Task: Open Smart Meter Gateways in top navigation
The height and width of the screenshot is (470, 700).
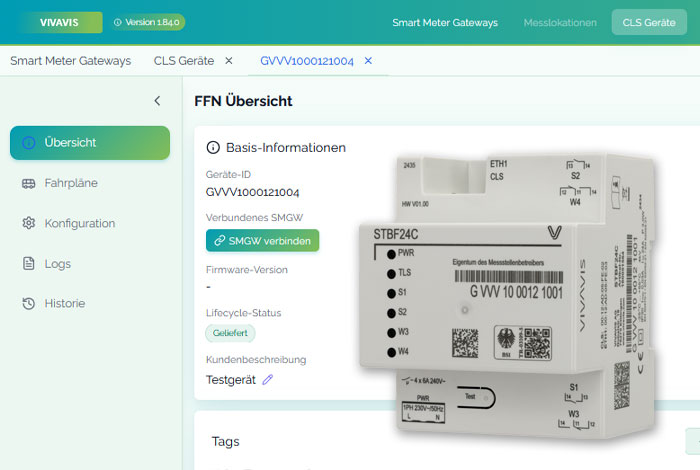Action: 445,22
